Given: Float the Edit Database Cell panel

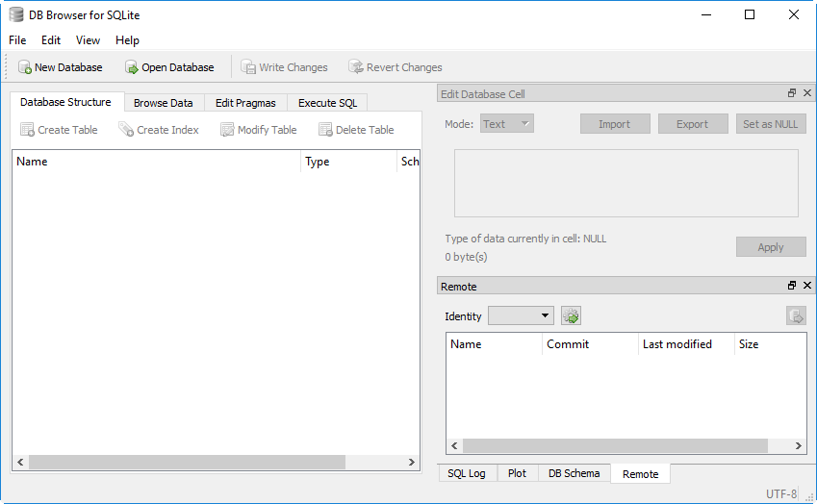Looking at the screenshot, I should click(x=792, y=93).
